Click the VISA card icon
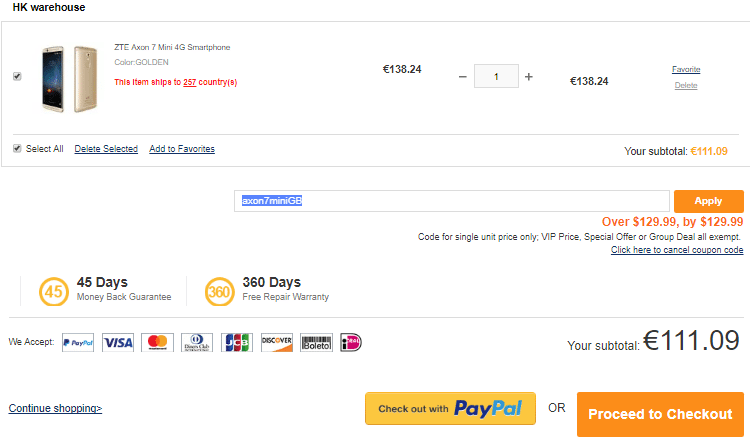The height and width of the screenshot is (443, 750). (x=118, y=343)
